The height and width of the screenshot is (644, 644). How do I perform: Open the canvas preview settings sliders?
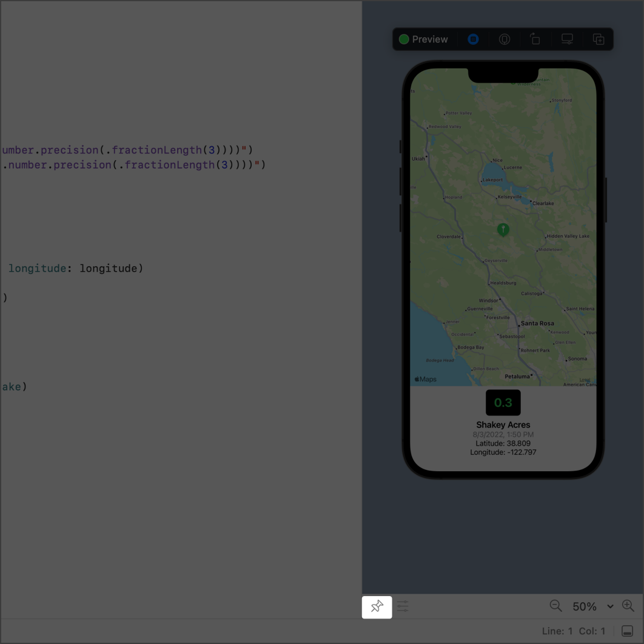pos(403,606)
